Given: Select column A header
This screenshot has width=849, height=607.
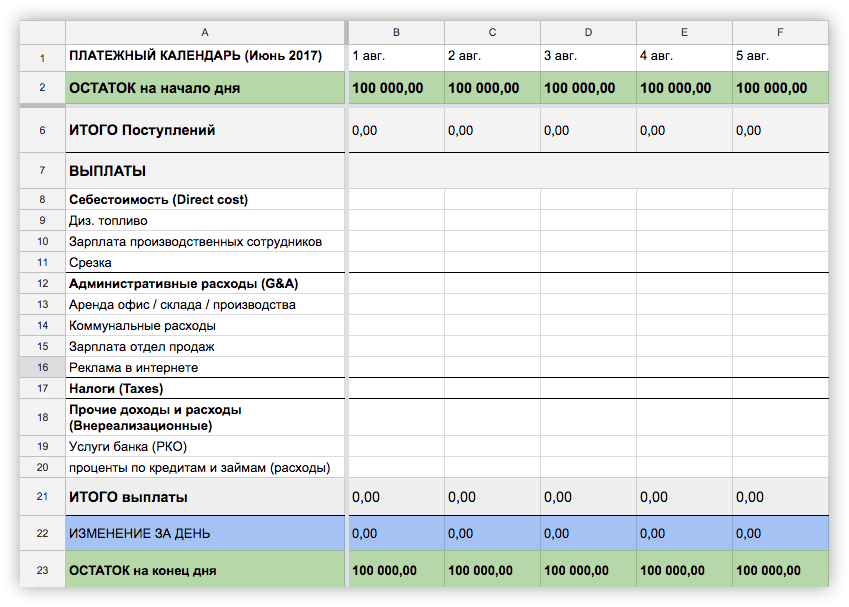Looking at the screenshot, I should [204, 33].
